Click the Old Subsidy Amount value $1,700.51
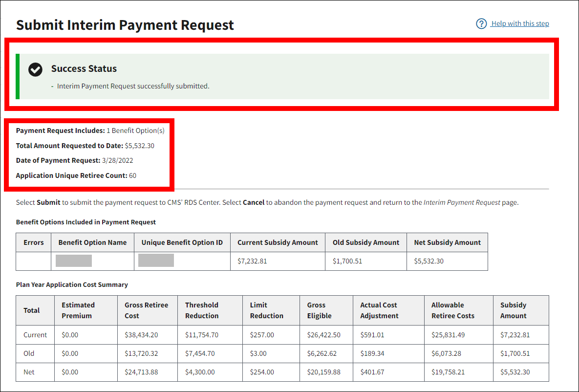Image resolution: width=579 pixels, height=392 pixels. pyautogui.click(x=347, y=261)
